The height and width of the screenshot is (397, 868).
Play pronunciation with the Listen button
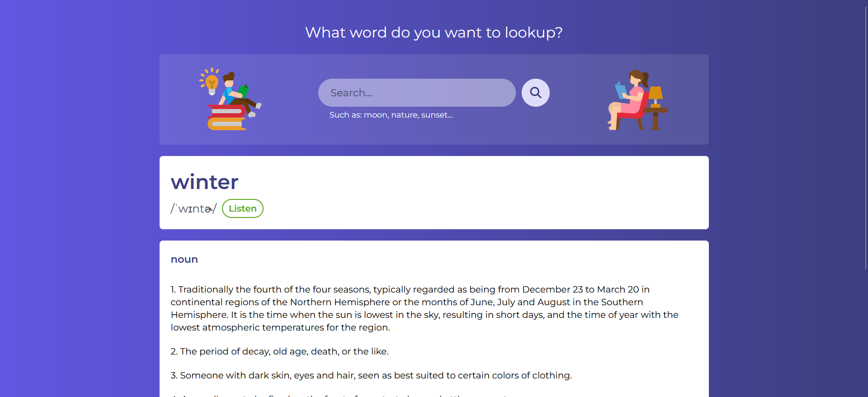(243, 208)
